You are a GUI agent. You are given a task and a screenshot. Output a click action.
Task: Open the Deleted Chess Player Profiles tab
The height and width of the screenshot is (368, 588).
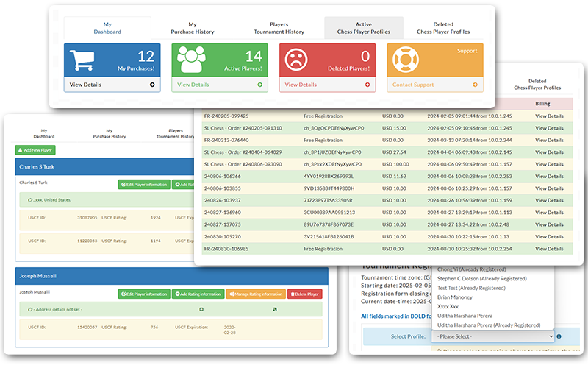coord(443,28)
